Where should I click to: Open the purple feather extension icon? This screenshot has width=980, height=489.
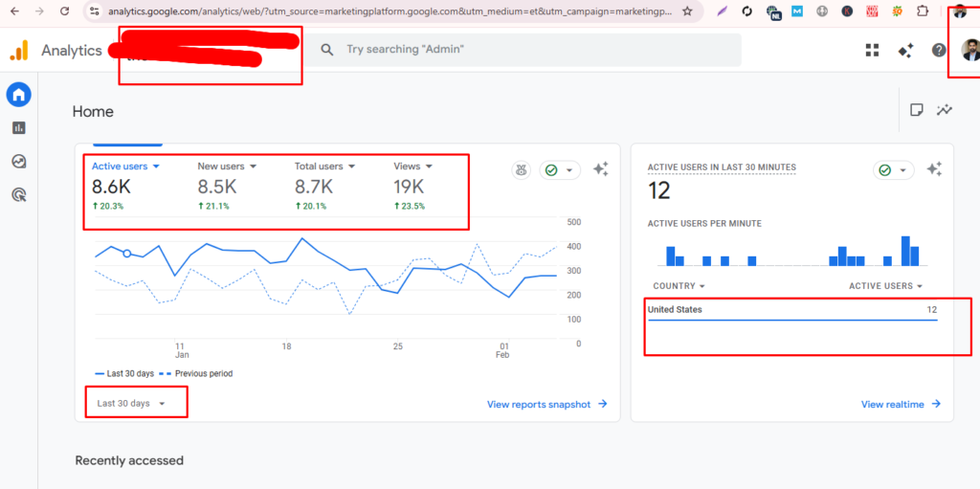click(722, 11)
